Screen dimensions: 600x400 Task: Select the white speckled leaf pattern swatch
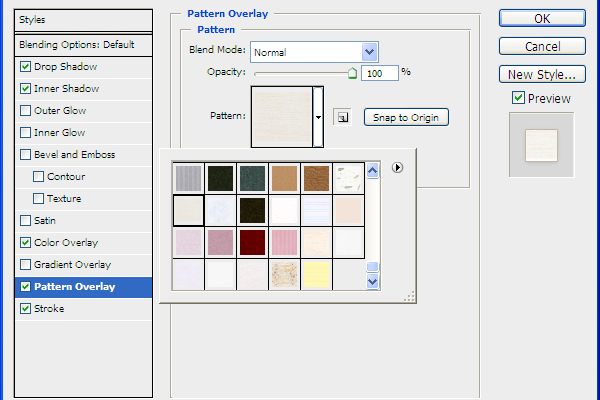[x=349, y=178]
